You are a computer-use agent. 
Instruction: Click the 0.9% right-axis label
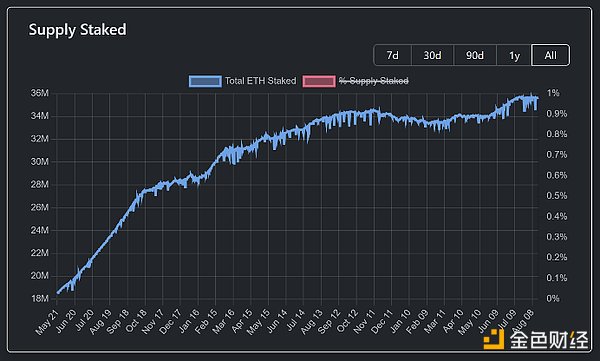[556, 114]
